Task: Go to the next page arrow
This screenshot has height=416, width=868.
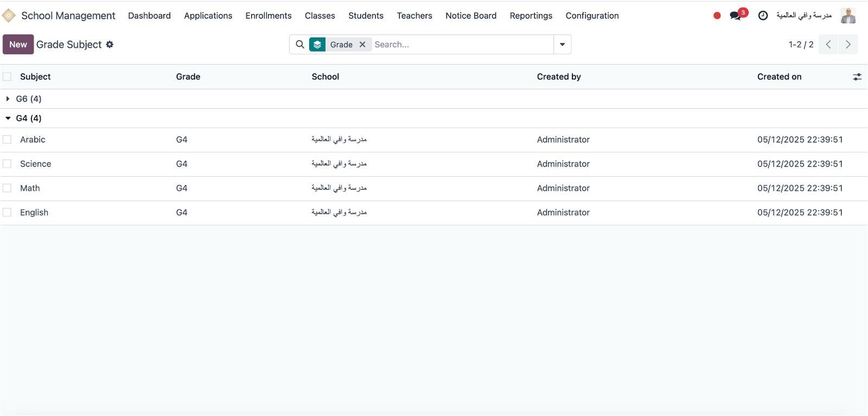Action: tap(848, 44)
